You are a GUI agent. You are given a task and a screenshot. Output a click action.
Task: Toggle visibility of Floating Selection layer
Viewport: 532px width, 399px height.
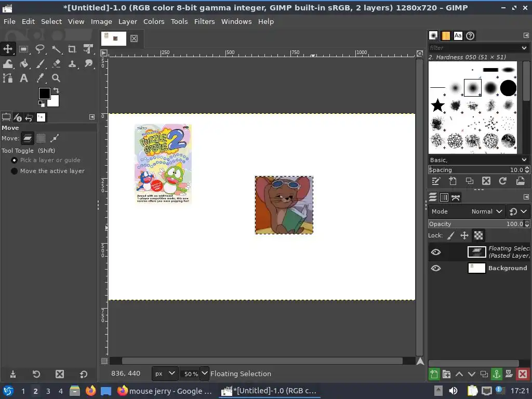pos(436,252)
